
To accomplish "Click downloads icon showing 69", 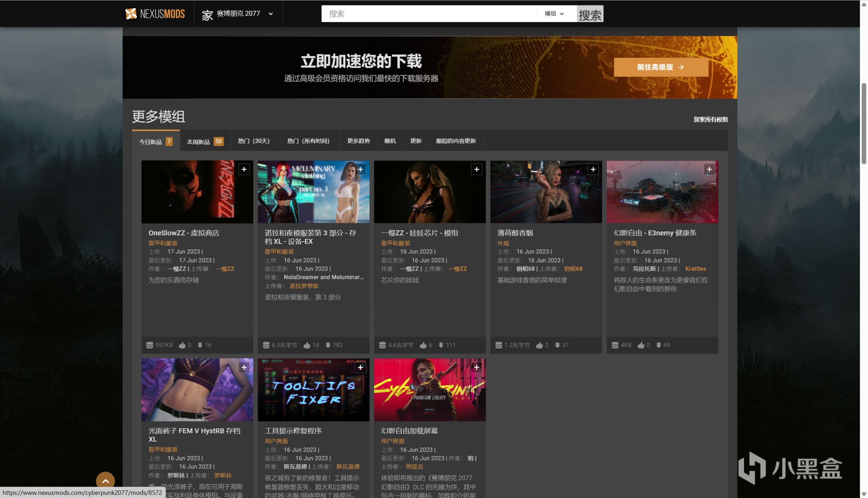I will point(659,345).
